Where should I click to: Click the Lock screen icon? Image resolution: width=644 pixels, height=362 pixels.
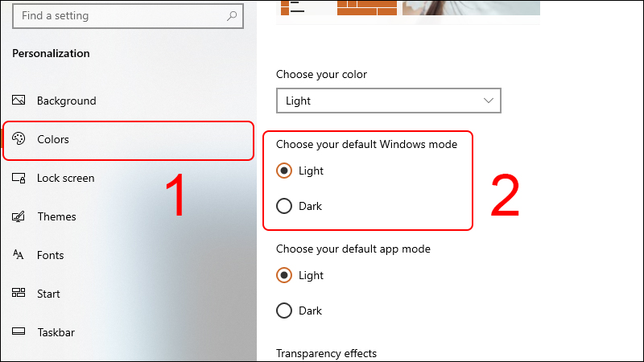[x=19, y=178]
